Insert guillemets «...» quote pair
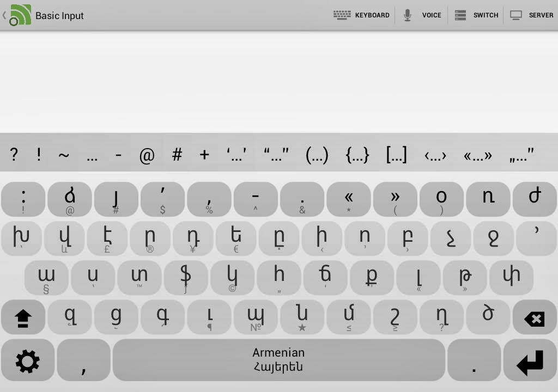This screenshot has height=392, width=558. (x=477, y=155)
